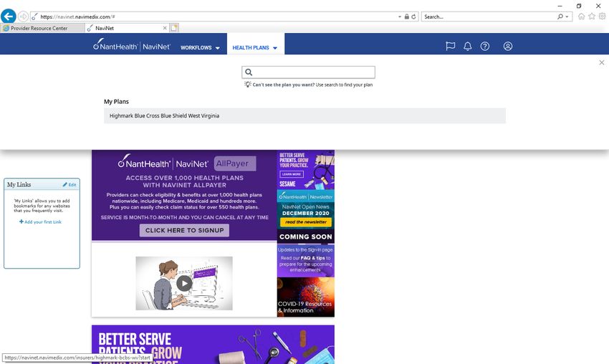The image size is (609, 364).
Task: Click the NantHealth NaviNet logo in header
Action: (132, 45)
